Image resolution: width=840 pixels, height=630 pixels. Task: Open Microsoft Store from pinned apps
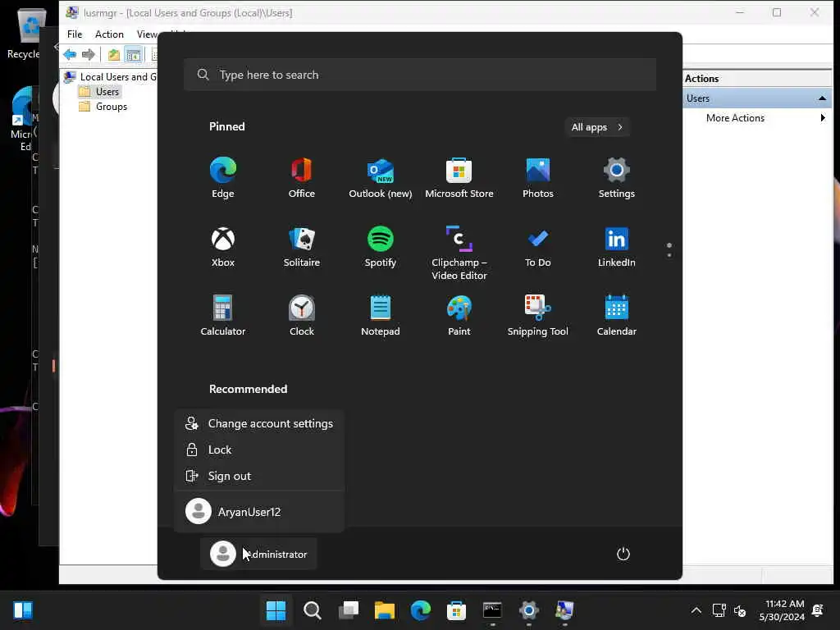(x=459, y=178)
